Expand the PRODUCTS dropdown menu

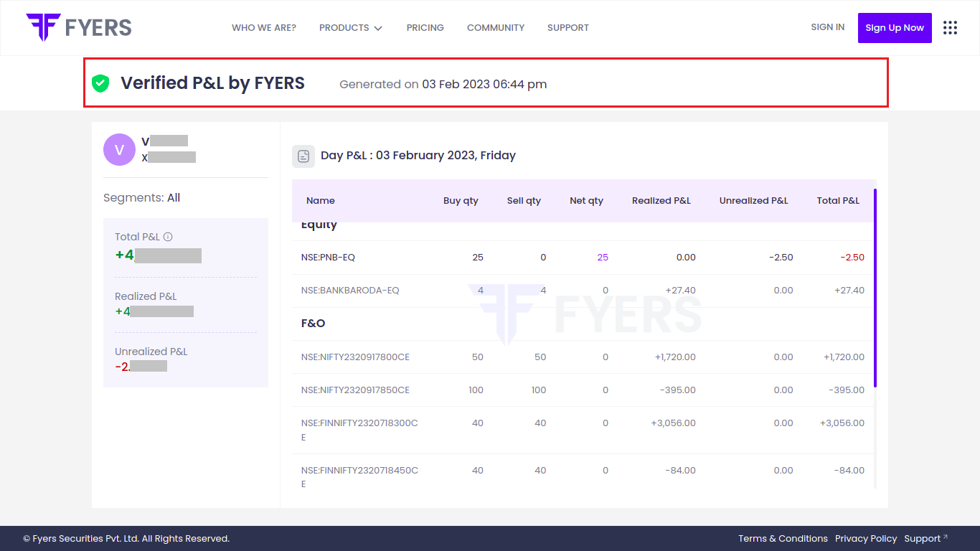351,28
